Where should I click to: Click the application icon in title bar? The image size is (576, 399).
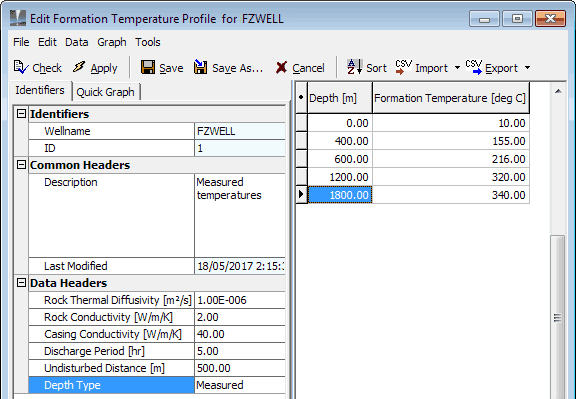(18, 18)
